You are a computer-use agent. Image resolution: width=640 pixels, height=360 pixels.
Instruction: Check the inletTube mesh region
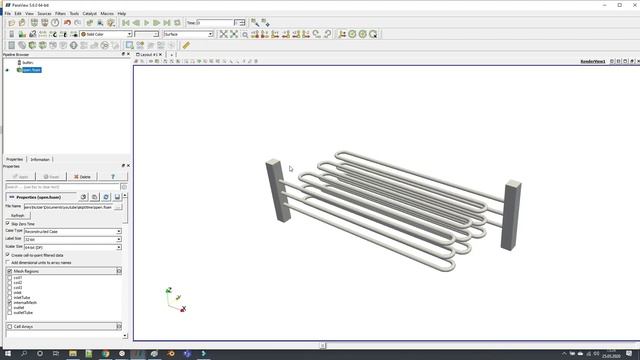pos(10,298)
